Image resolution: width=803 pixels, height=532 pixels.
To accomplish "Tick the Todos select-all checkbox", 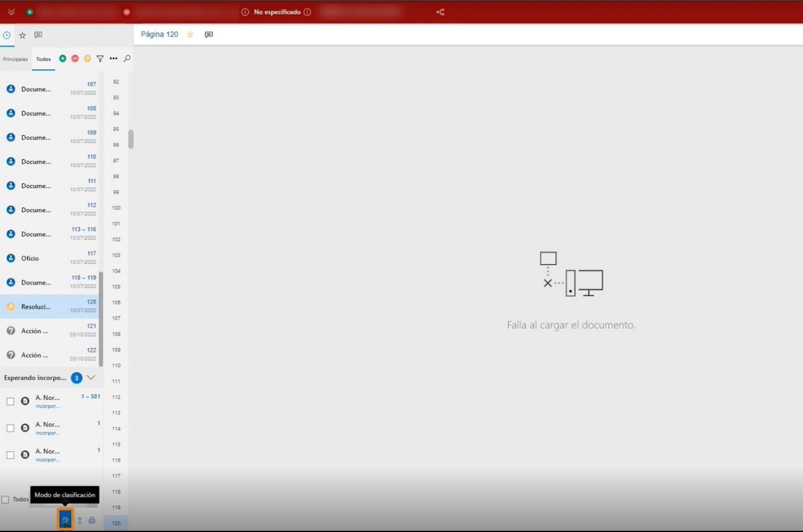I will (5, 499).
